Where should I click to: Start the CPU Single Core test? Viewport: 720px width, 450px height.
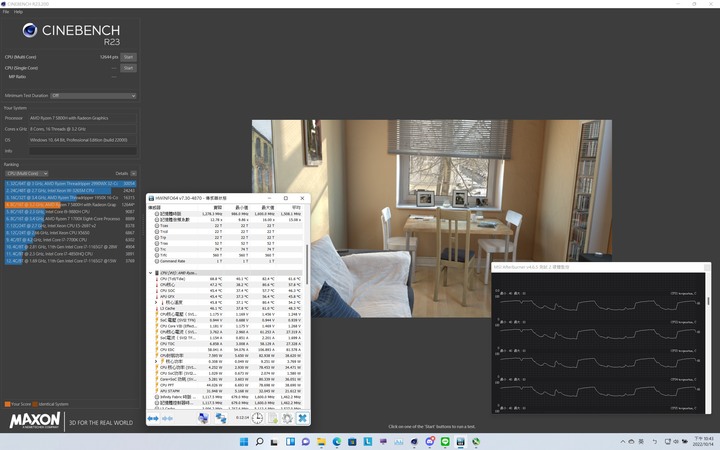(x=129, y=68)
